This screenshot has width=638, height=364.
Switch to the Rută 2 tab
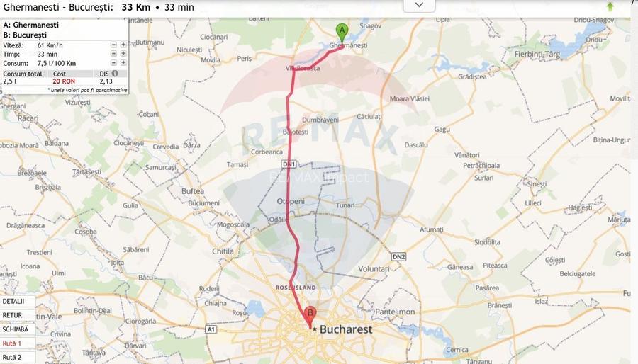pyautogui.click(x=12, y=358)
